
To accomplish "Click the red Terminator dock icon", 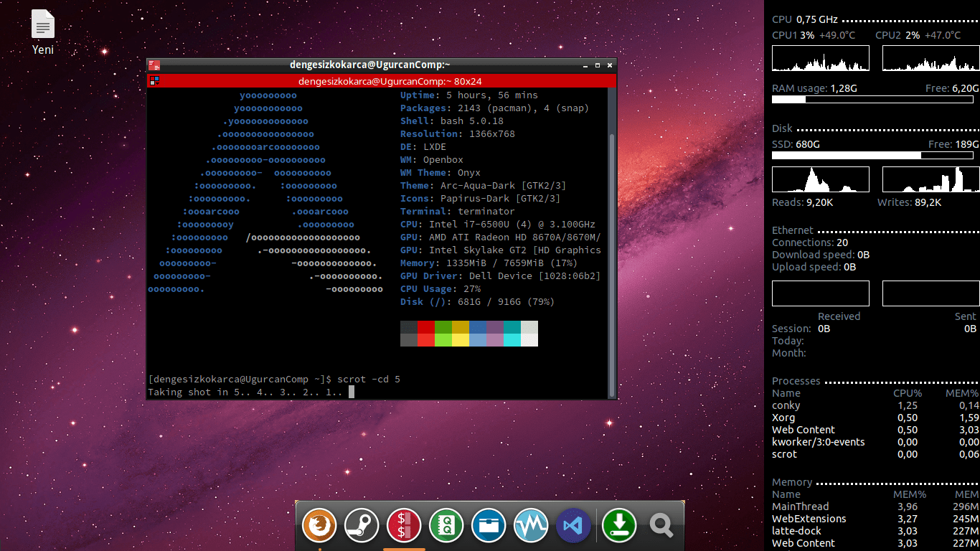I will [404, 526].
